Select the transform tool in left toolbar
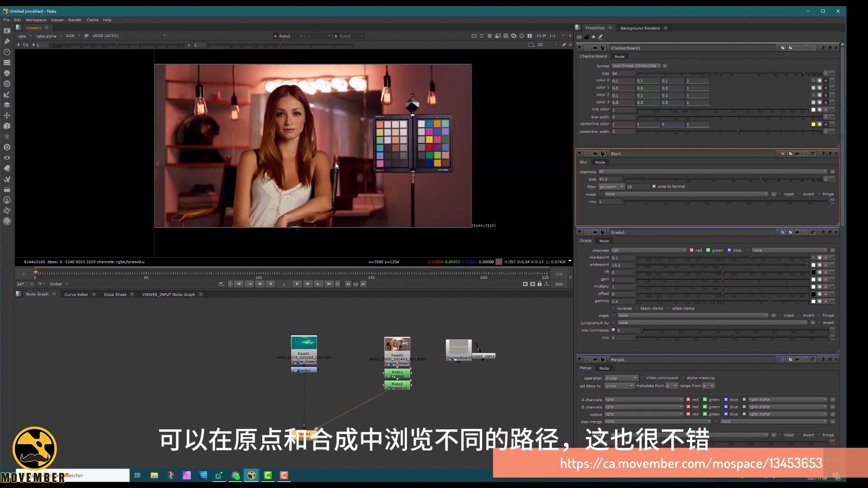The image size is (868, 488). pos(7,116)
